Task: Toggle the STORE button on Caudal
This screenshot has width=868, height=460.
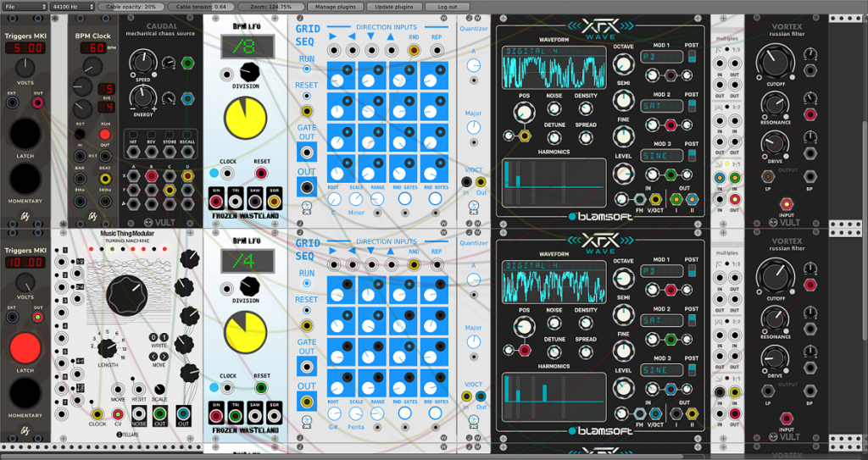Action: [169, 135]
